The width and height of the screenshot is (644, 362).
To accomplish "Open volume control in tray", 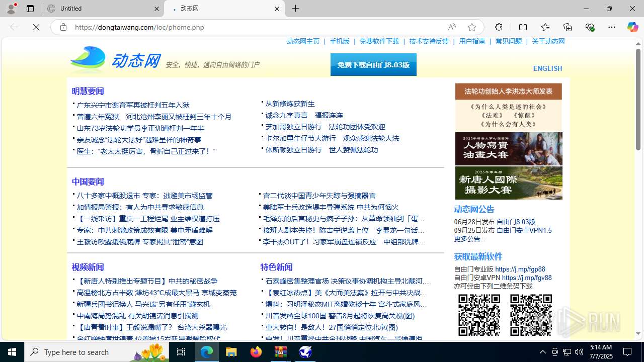I will click(579, 352).
